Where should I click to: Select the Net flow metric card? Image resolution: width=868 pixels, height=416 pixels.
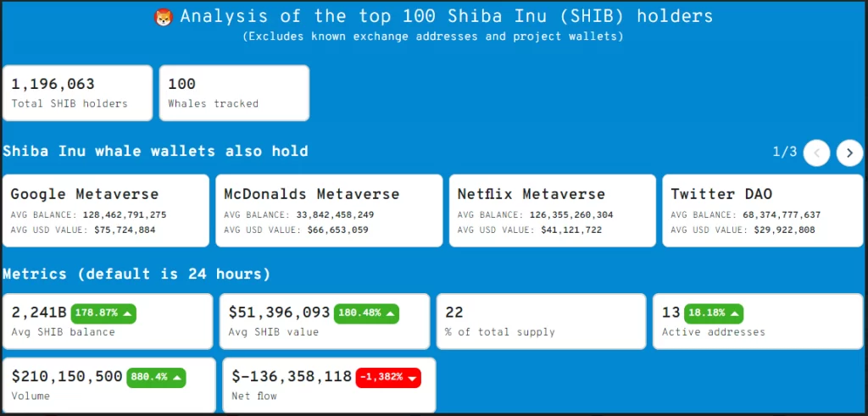[x=329, y=385]
